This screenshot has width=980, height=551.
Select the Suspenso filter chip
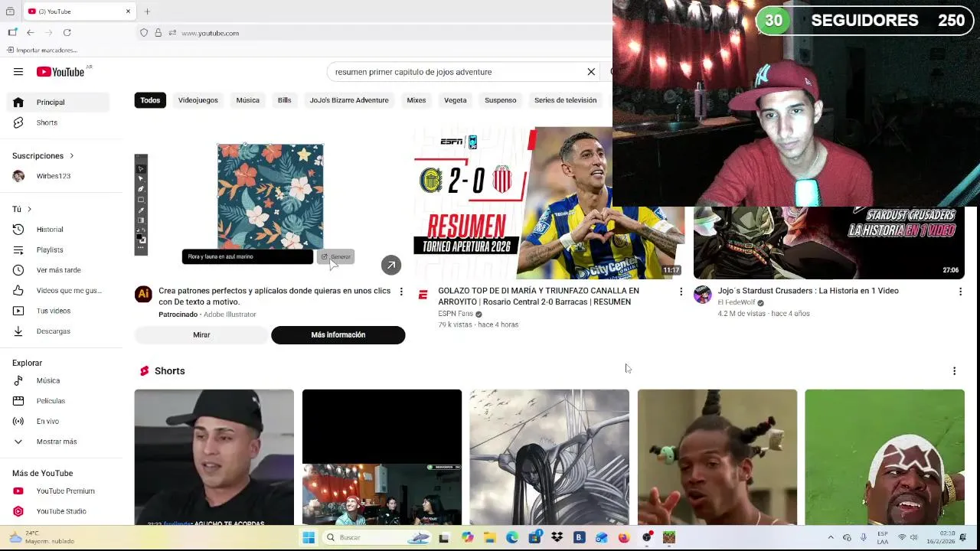(501, 100)
